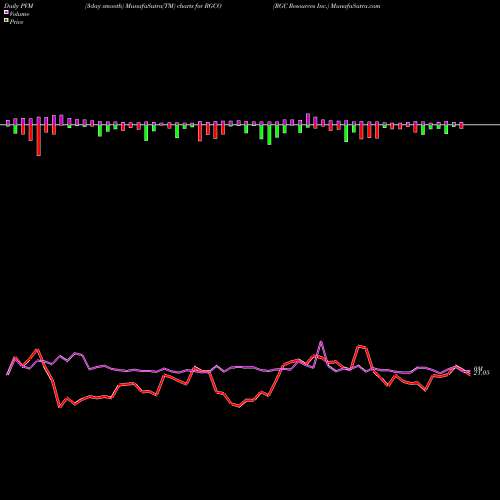Click the purple volume line's highest peak
500x500 pixels.
321,342
